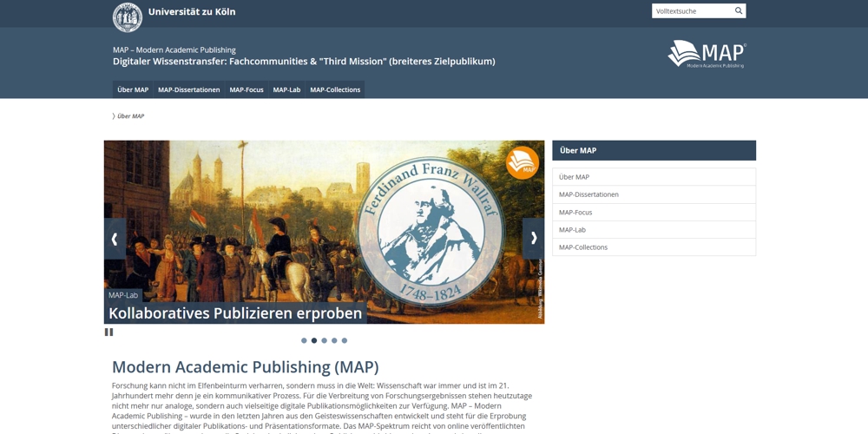Open Über MAP in sidebar list

pos(654,177)
